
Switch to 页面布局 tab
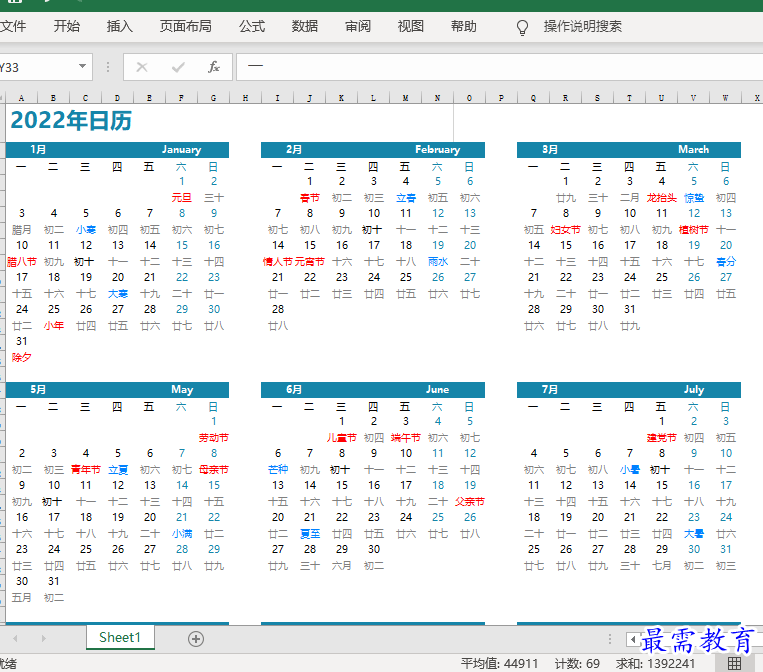185,26
